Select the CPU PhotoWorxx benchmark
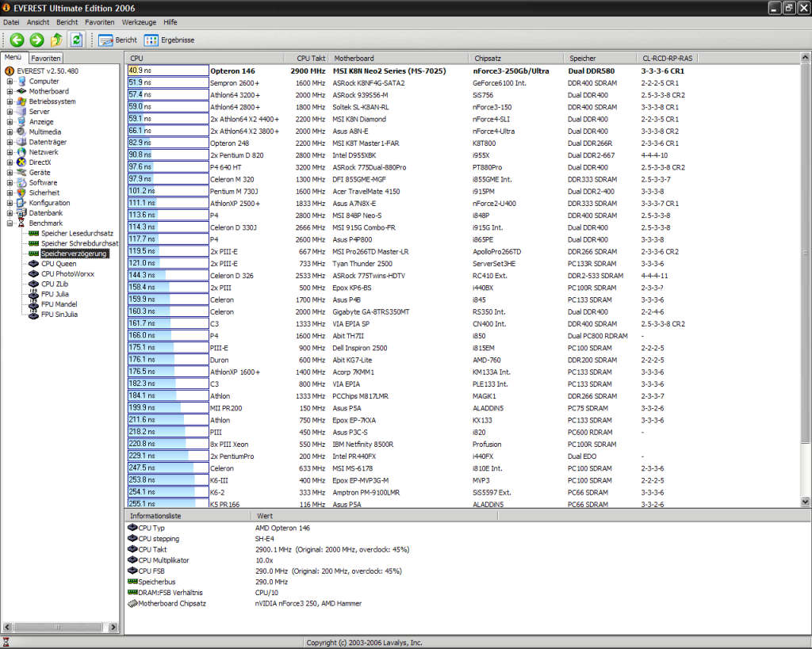Image resolution: width=812 pixels, height=649 pixels. (x=68, y=273)
